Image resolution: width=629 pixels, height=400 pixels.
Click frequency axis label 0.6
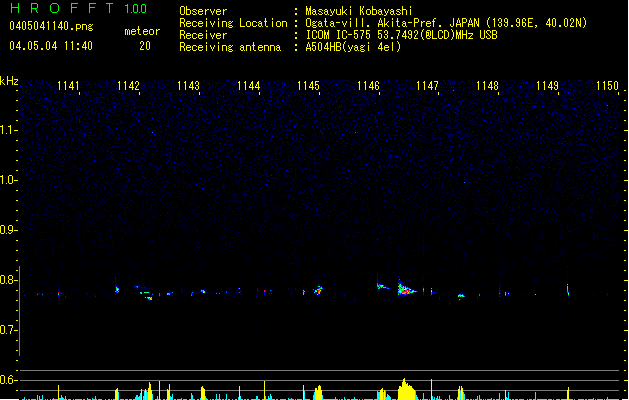tap(8, 380)
